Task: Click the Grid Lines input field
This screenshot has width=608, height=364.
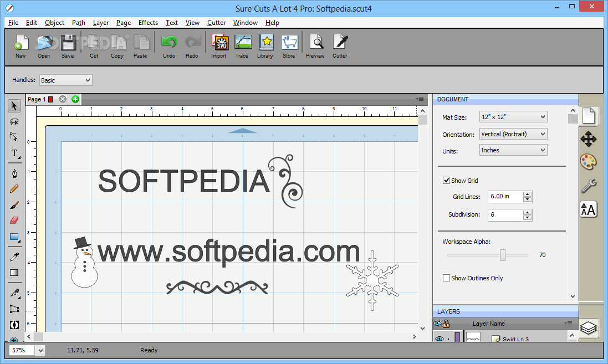Action: (x=505, y=197)
